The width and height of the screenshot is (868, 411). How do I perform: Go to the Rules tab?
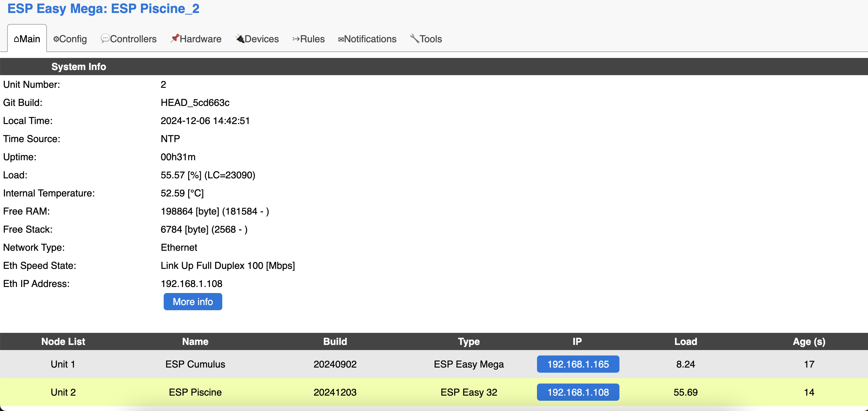(312, 39)
